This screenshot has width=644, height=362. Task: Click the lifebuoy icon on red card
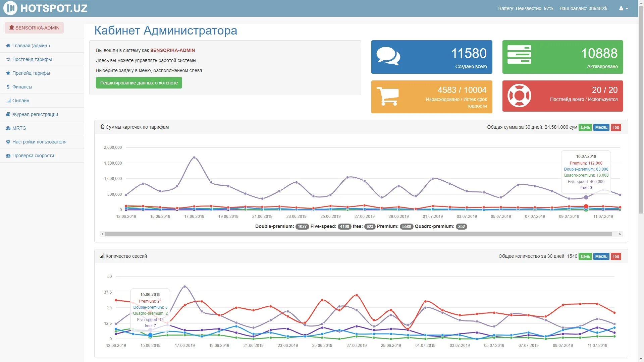coord(519,96)
